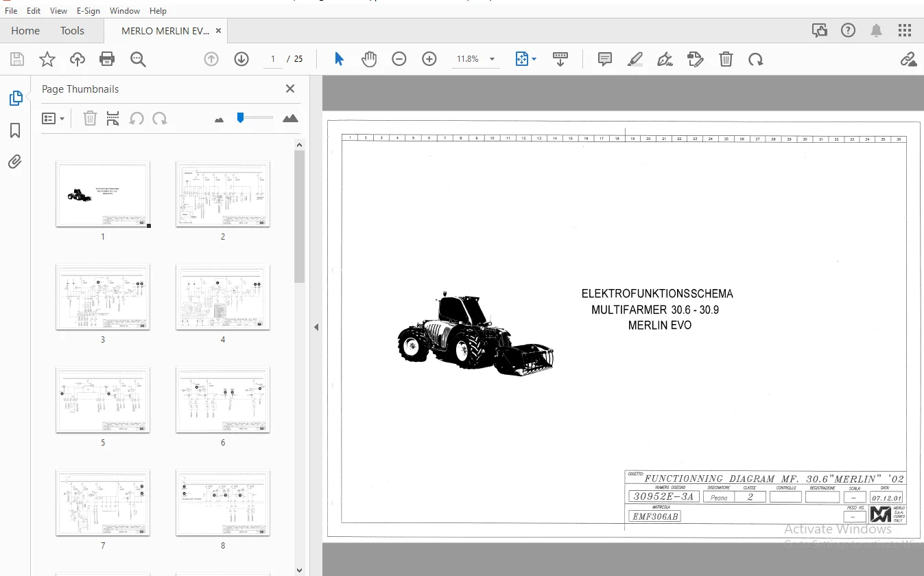924x576 pixels.
Task: Add a sticky note comment
Action: 605,59
